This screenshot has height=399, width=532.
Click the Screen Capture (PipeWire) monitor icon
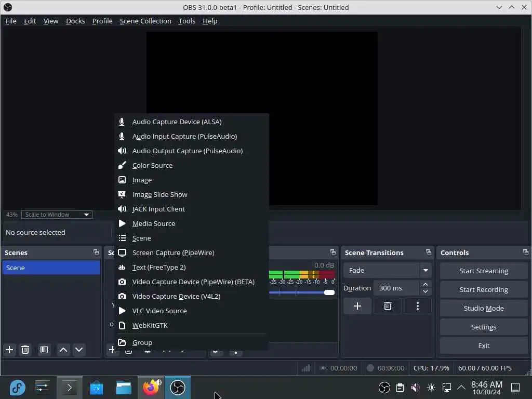122,253
